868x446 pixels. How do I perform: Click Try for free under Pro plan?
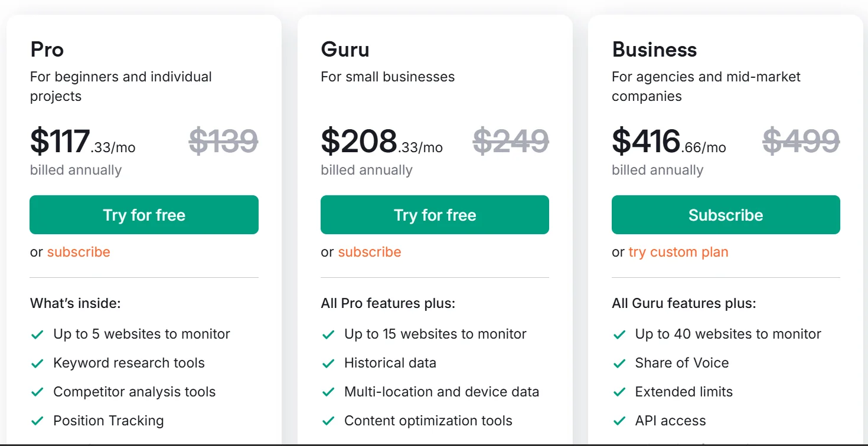pyautogui.click(x=144, y=215)
